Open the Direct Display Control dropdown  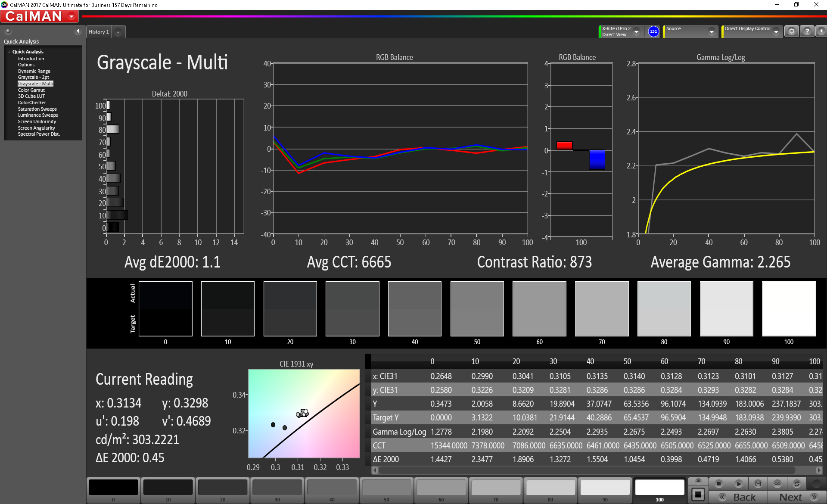(776, 32)
